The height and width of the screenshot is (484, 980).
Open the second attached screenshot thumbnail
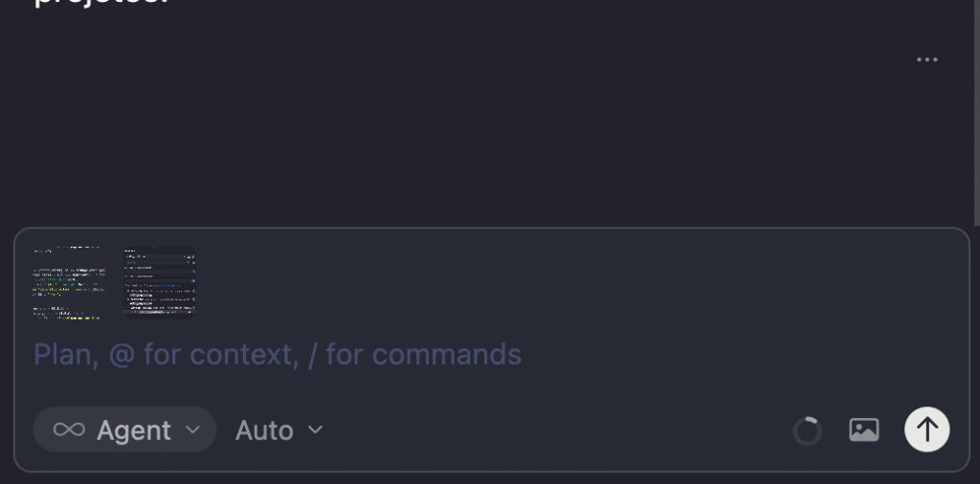(159, 282)
